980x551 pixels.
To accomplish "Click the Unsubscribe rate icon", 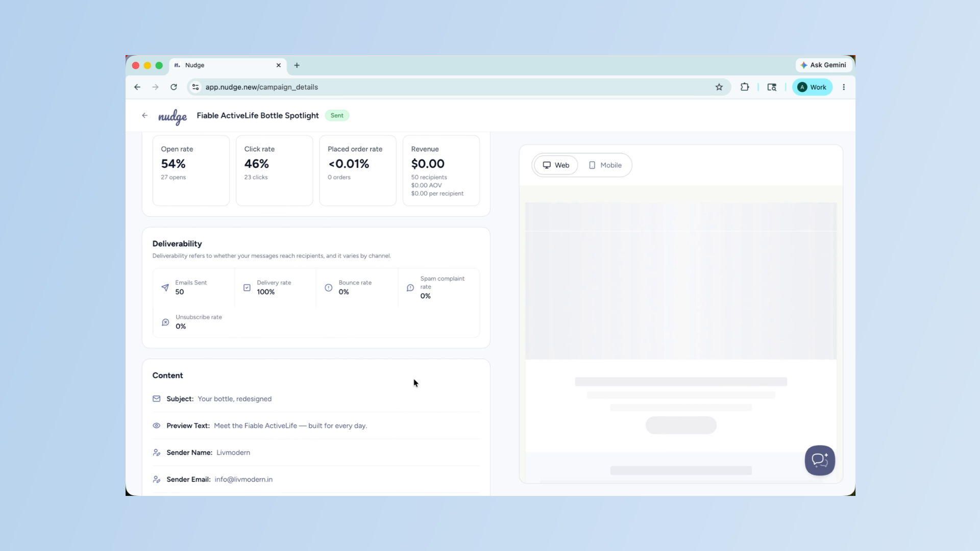I will [x=165, y=322].
